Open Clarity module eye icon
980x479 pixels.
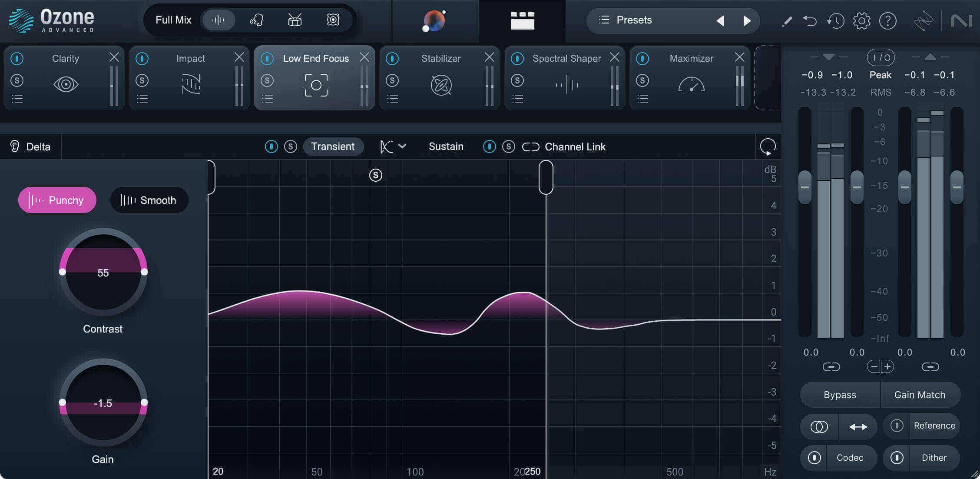tap(66, 84)
